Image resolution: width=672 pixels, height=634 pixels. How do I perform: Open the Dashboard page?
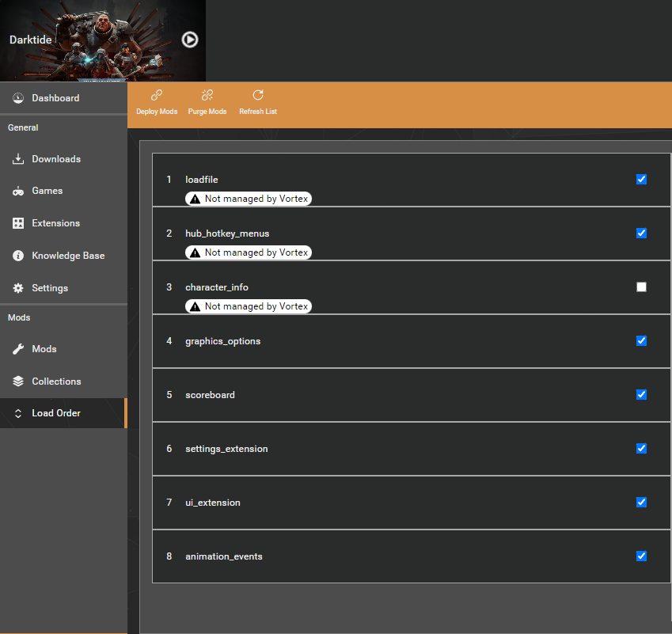pyautogui.click(x=55, y=98)
